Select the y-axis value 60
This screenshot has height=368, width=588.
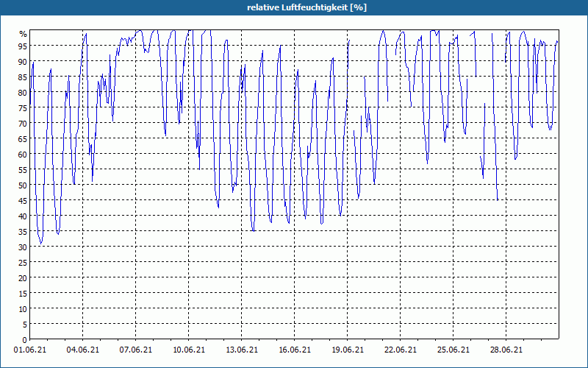[x=23, y=155]
